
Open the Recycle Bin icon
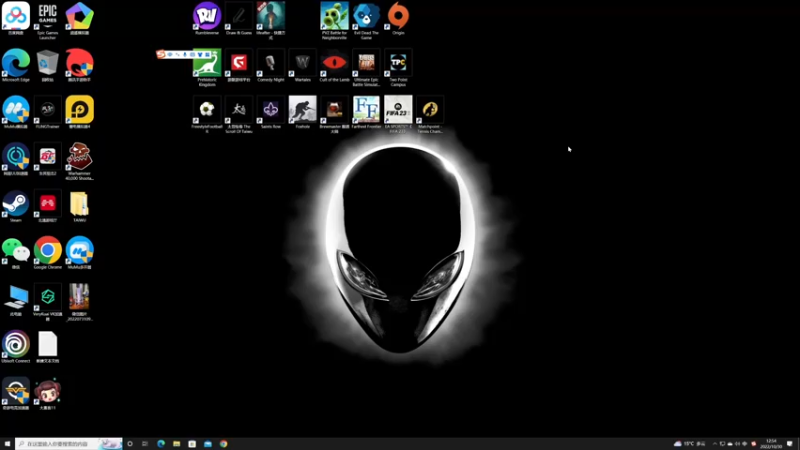click(47, 65)
